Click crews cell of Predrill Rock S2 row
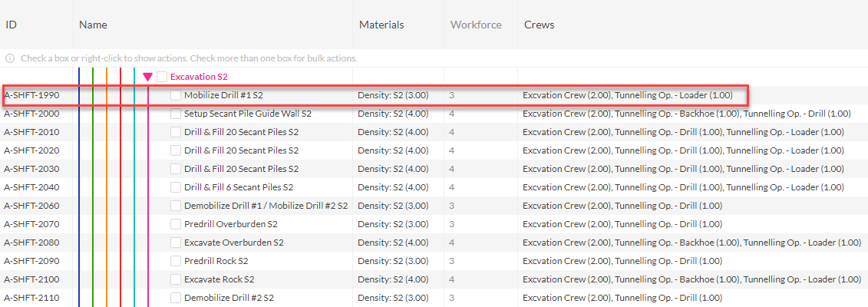The width and height of the screenshot is (868, 307). (622, 261)
